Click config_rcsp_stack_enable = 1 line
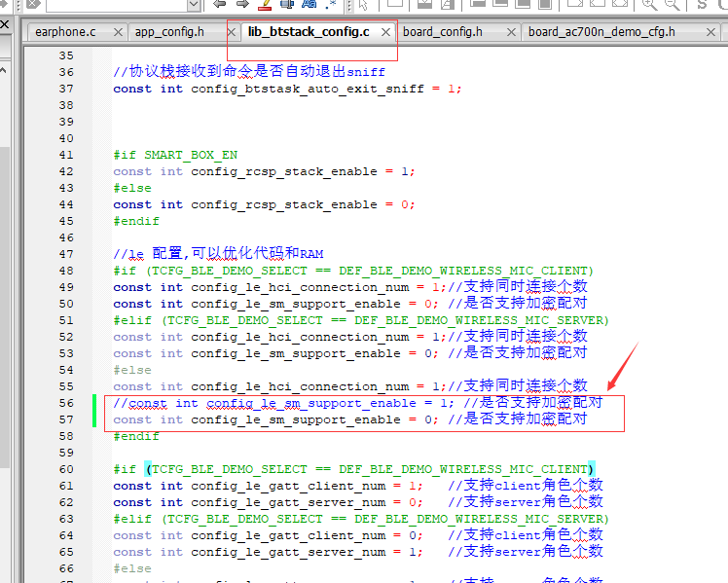 point(264,171)
